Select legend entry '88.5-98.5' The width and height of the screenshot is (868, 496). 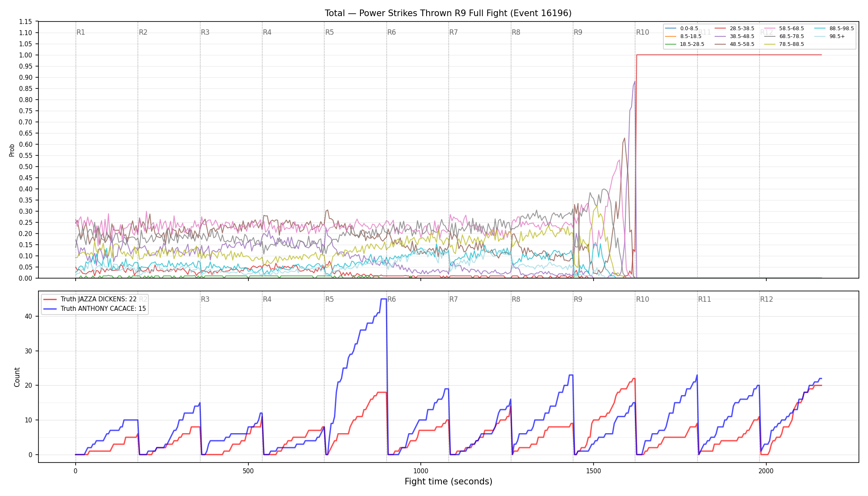click(834, 29)
